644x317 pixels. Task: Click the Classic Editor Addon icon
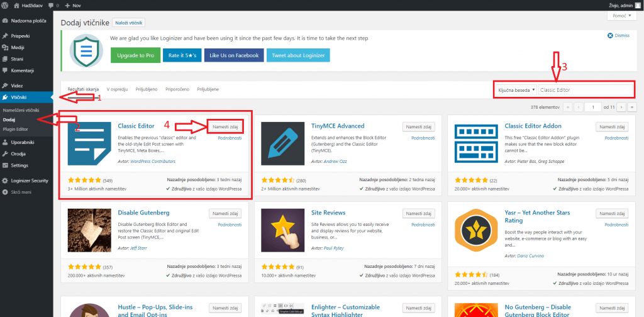477,143
